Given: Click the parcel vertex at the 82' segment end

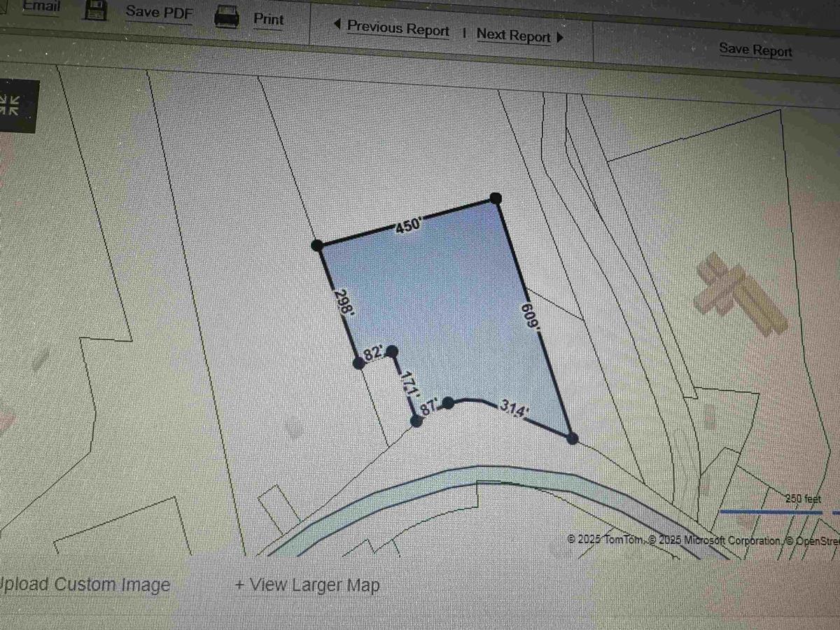Looking at the screenshot, I should [x=392, y=351].
